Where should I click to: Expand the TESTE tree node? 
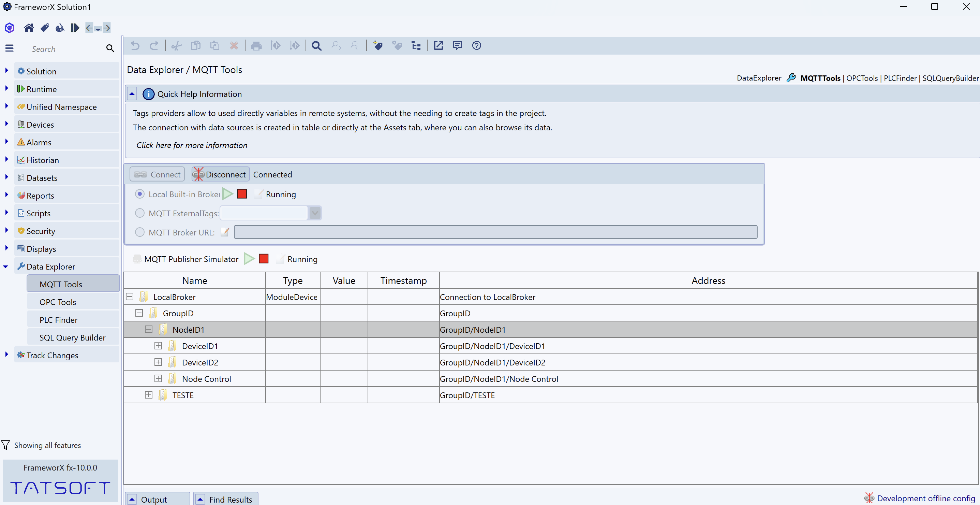[x=149, y=395]
